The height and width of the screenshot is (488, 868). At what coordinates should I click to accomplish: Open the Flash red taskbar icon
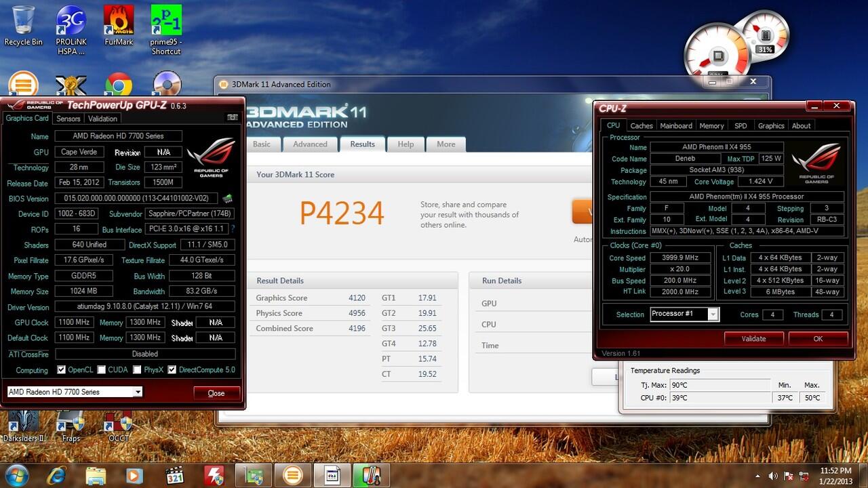point(214,474)
